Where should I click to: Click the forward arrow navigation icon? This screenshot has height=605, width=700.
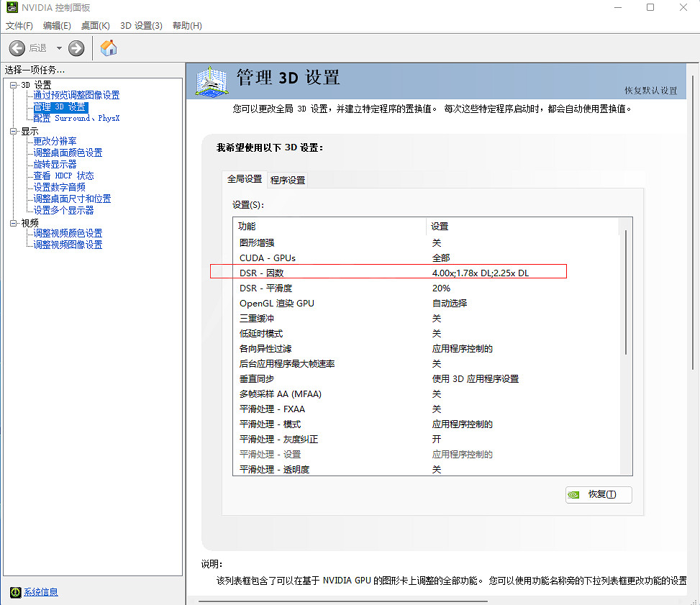click(x=76, y=48)
